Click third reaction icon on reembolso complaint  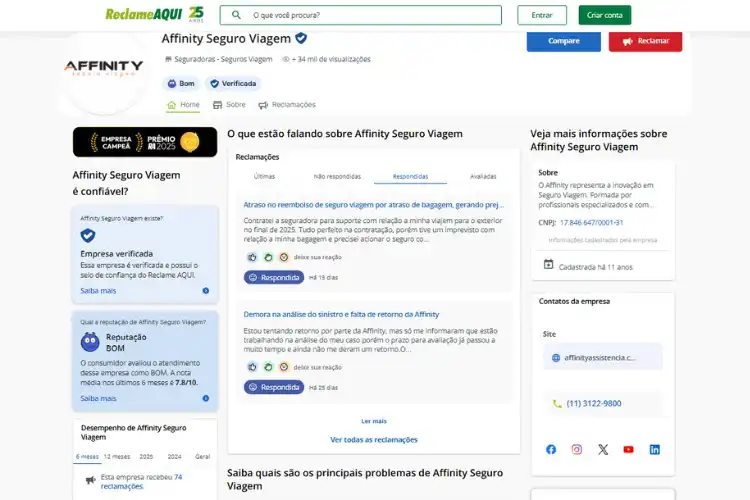pyautogui.click(x=284, y=257)
